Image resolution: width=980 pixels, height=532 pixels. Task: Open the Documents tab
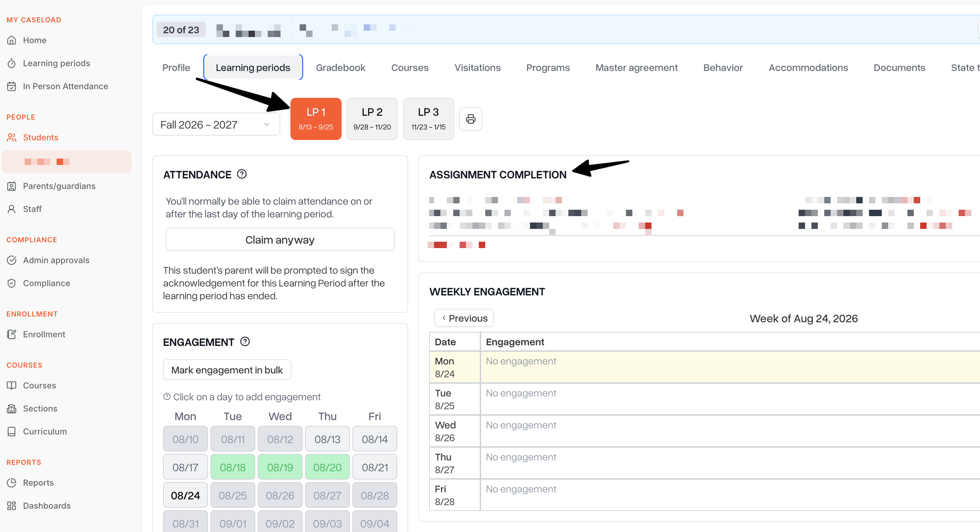899,67
